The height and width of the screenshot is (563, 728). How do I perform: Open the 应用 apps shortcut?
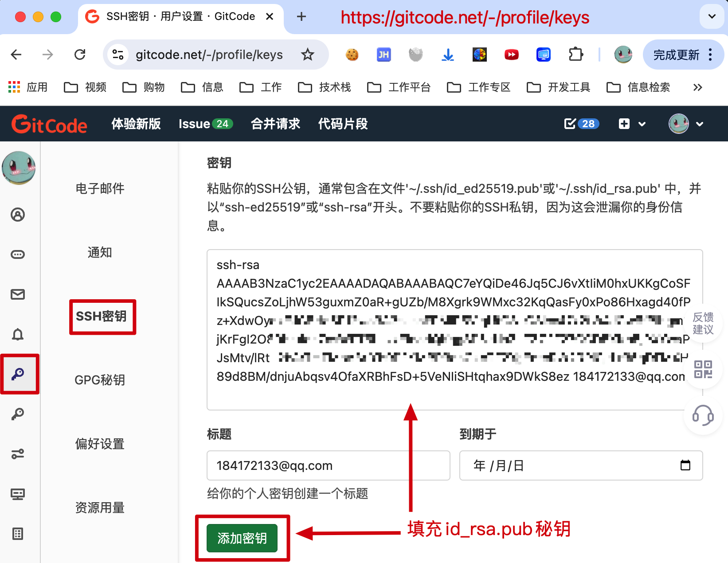pos(28,87)
